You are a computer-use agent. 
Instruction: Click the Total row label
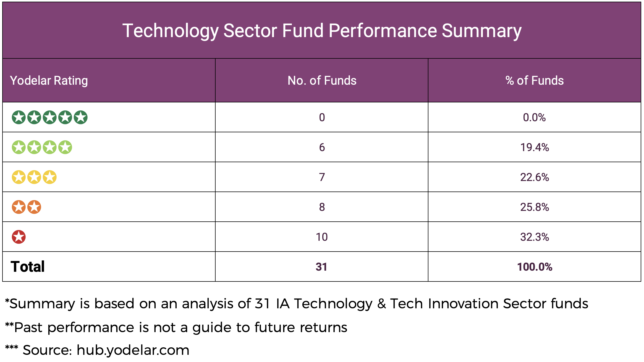point(28,267)
